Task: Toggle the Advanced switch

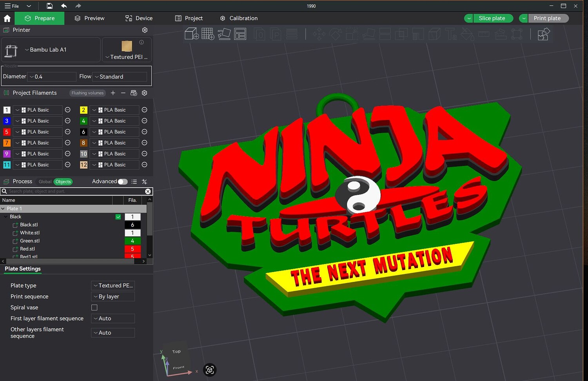Action: 123,181
